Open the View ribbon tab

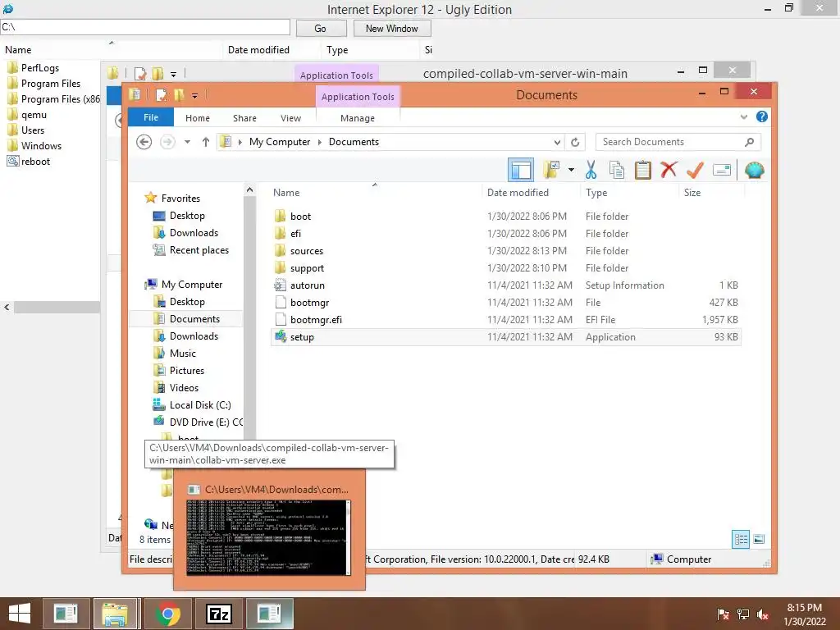[291, 118]
